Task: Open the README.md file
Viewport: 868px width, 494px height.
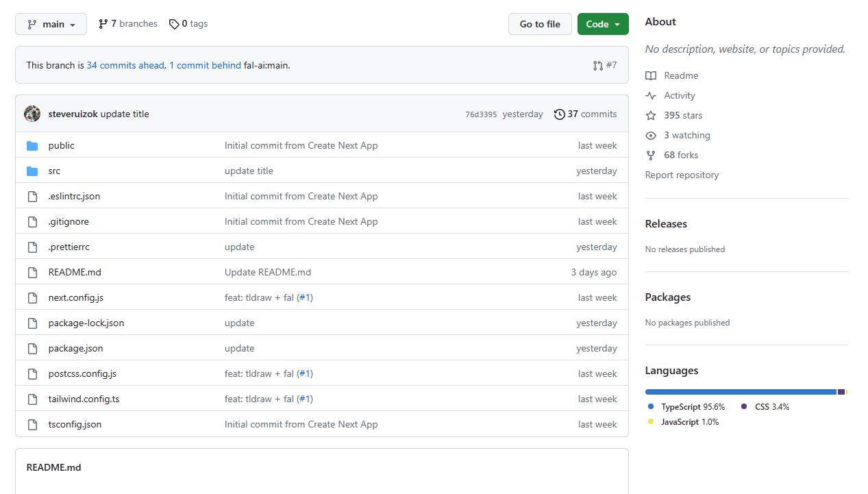Action: click(x=75, y=272)
